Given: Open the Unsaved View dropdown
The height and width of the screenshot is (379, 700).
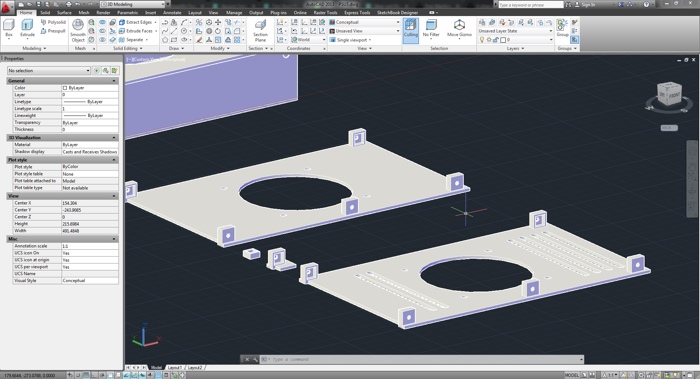Looking at the screenshot, I should coord(364,31).
